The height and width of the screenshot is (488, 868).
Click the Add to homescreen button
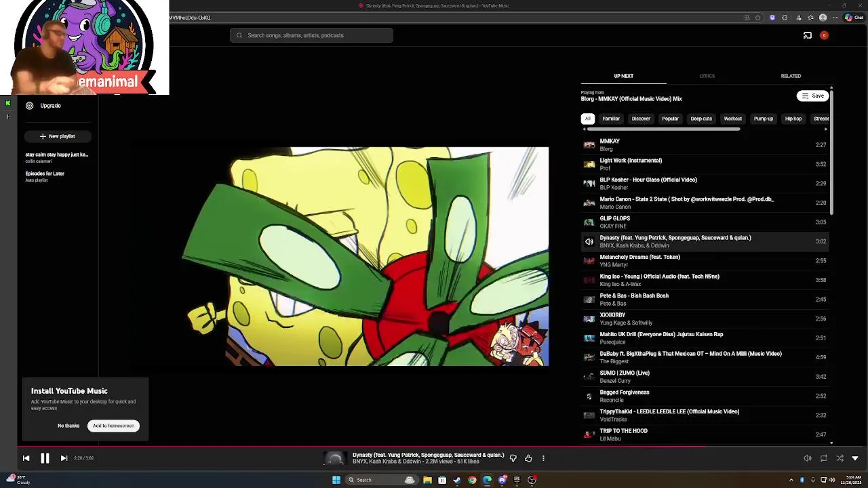point(113,426)
